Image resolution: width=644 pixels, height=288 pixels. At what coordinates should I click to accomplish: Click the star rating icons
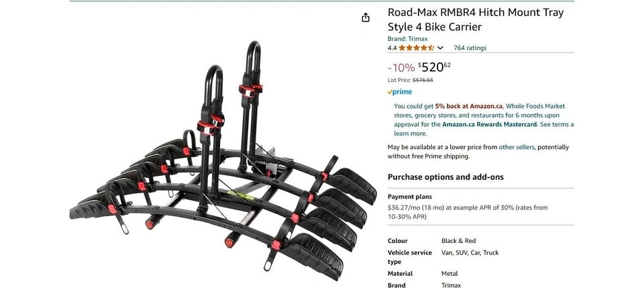pos(416,48)
